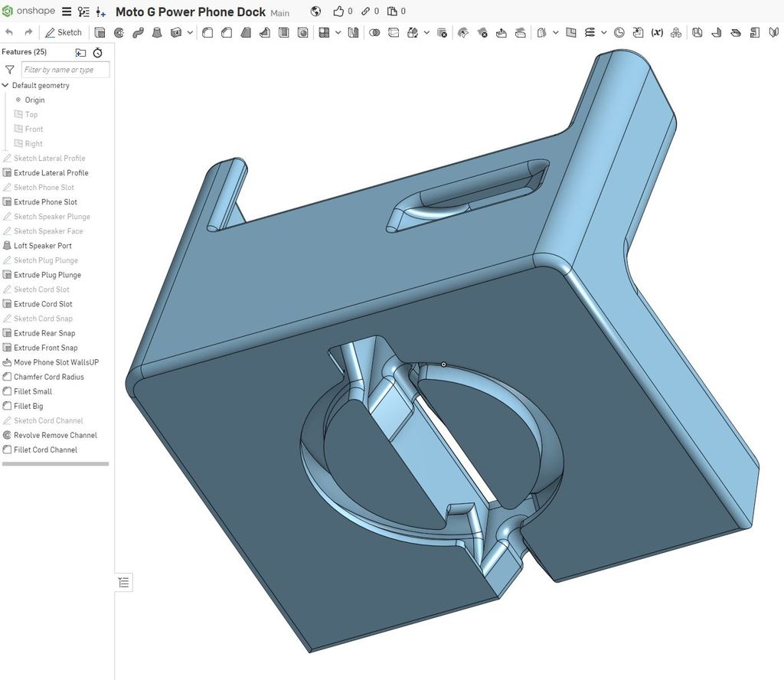Select the Sweep tool
The width and height of the screenshot is (784, 680).
point(138,32)
